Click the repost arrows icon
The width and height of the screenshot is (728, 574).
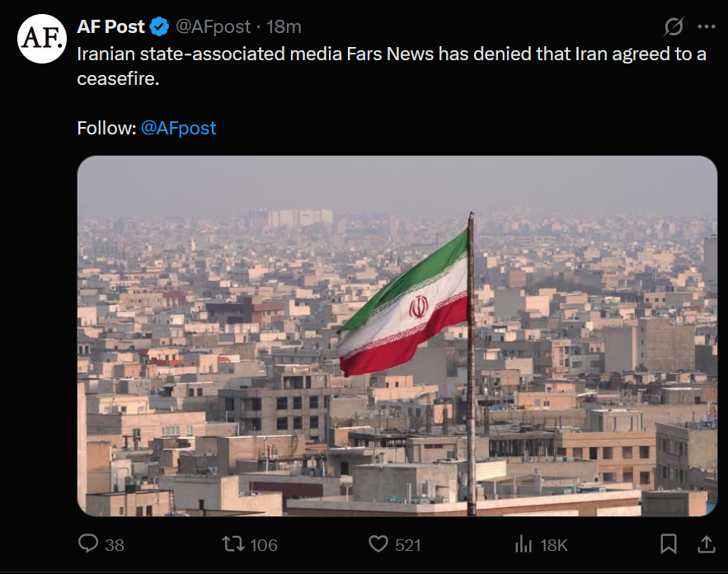click(x=233, y=543)
